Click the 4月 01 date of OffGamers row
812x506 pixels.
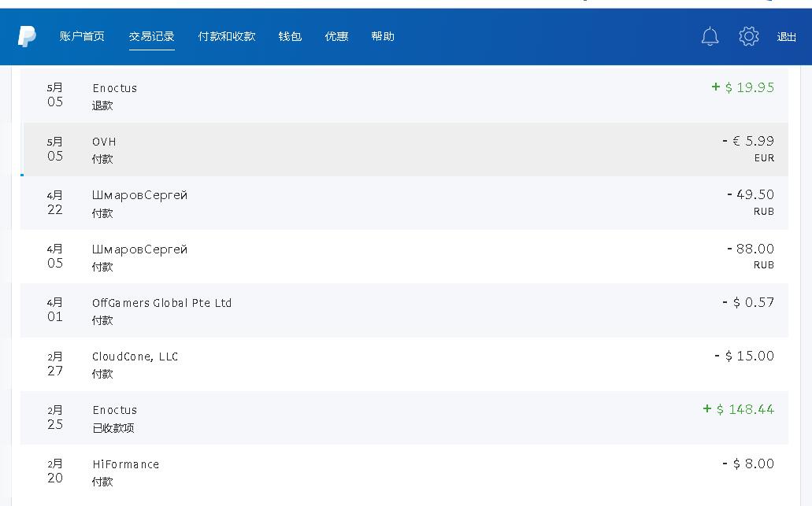(55, 310)
